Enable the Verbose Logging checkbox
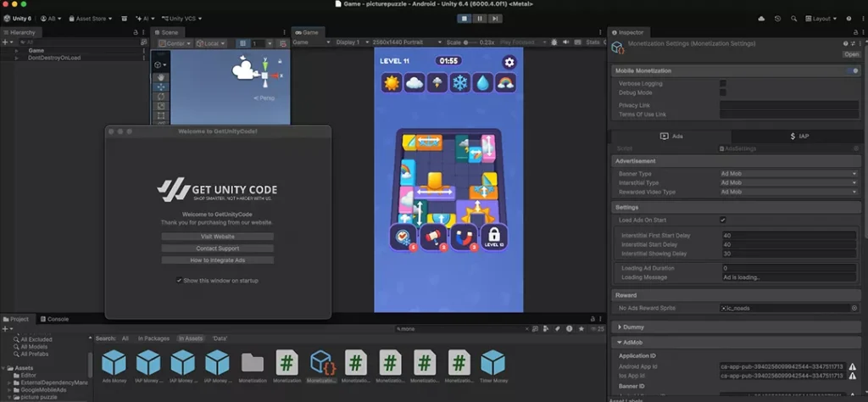 [723, 84]
